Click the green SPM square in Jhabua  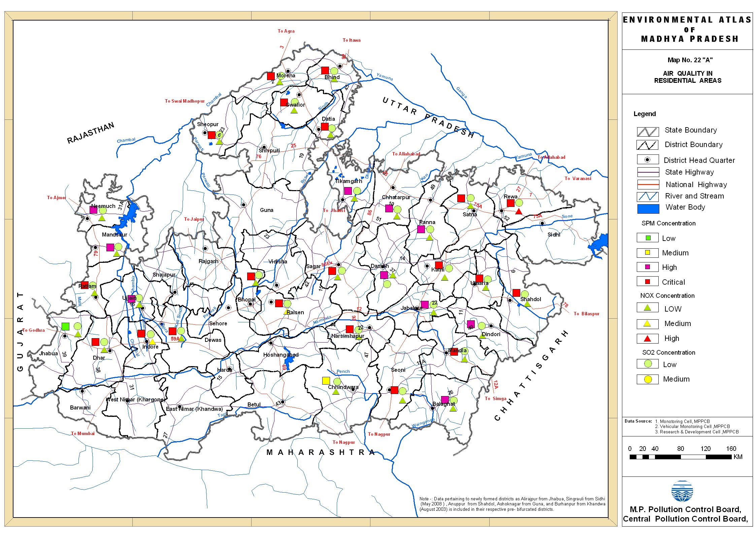65,326
